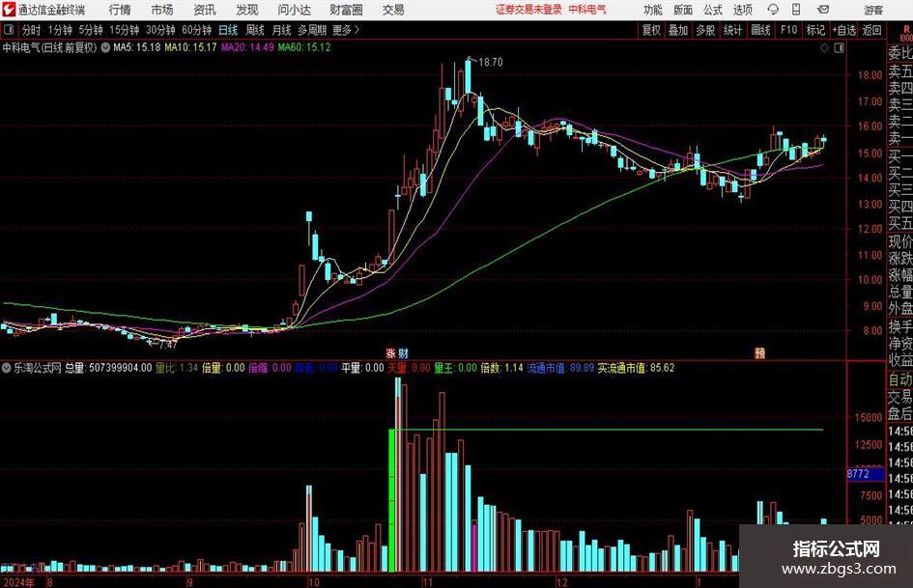Click the 多股 toolbar button
This screenshot has height=588, width=913.
pyautogui.click(x=705, y=30)
